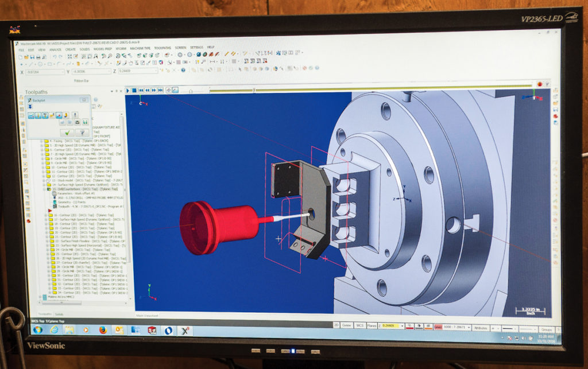Open Firefox from the Windows taskbar

(103, 329)
